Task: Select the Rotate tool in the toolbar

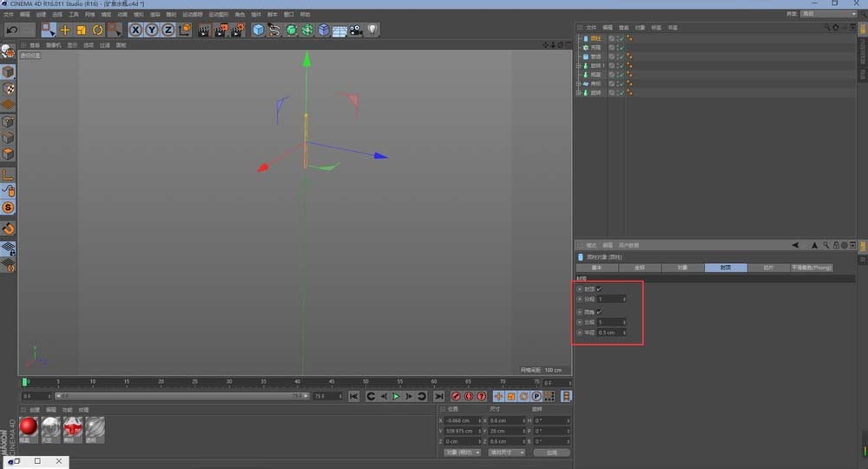Action: pos(97,30)
